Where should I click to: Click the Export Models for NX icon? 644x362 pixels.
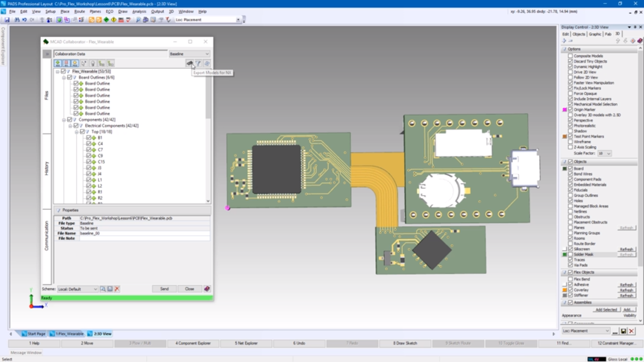pyautogui.click(x=190, y=63)
